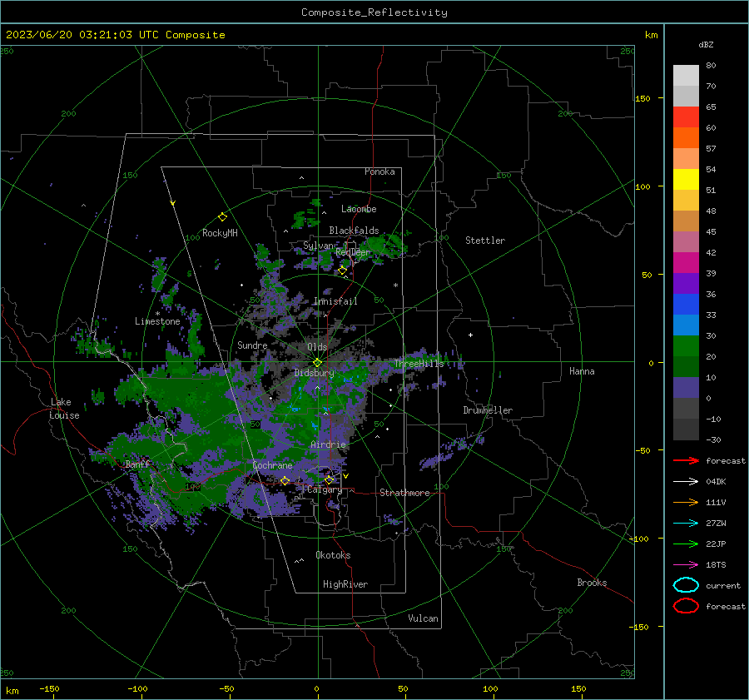The height and width of the screenshot is (700, 749).
Task: Click the Airdrie city label
Action: [328, 444]
